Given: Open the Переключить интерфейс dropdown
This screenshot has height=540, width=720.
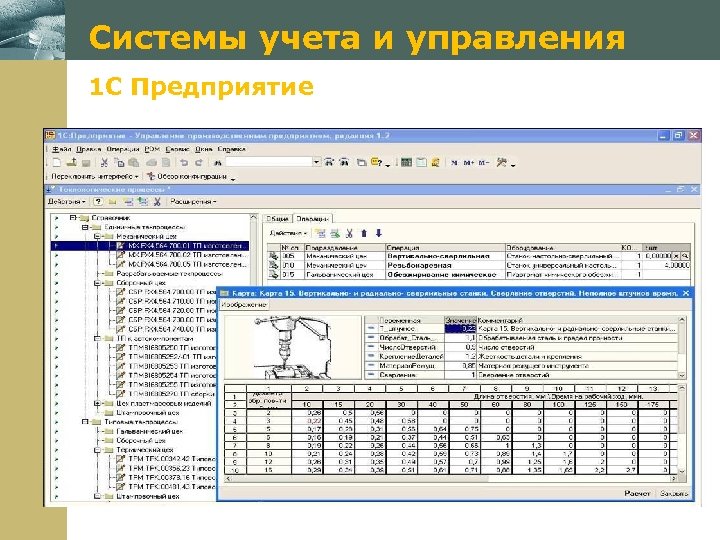Looking at the screenshot, I should click(95, 176).
